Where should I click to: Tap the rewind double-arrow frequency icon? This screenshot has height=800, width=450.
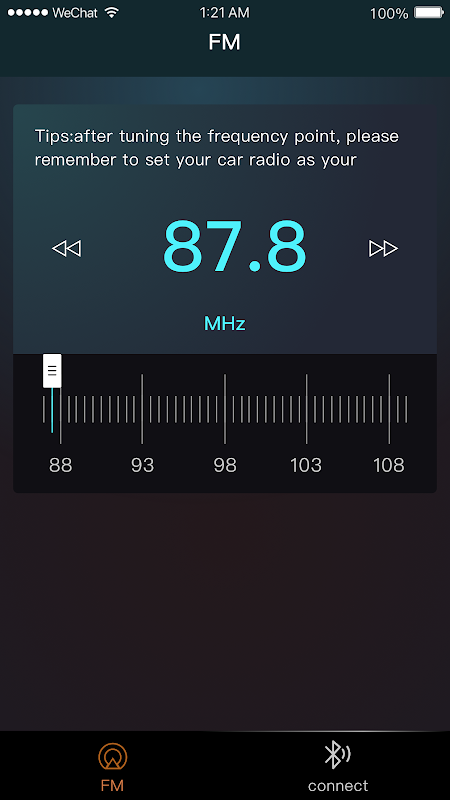point(66,249)
